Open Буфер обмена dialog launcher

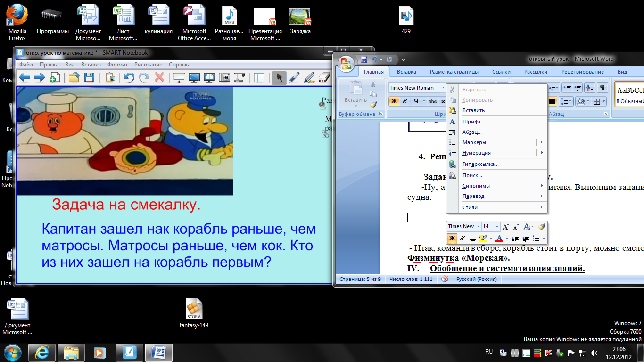click(x=380, y=114)
